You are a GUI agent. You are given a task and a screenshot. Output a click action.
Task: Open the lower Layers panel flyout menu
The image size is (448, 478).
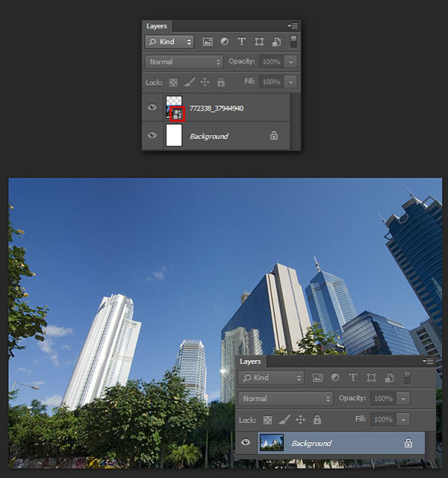coord(428,361)
